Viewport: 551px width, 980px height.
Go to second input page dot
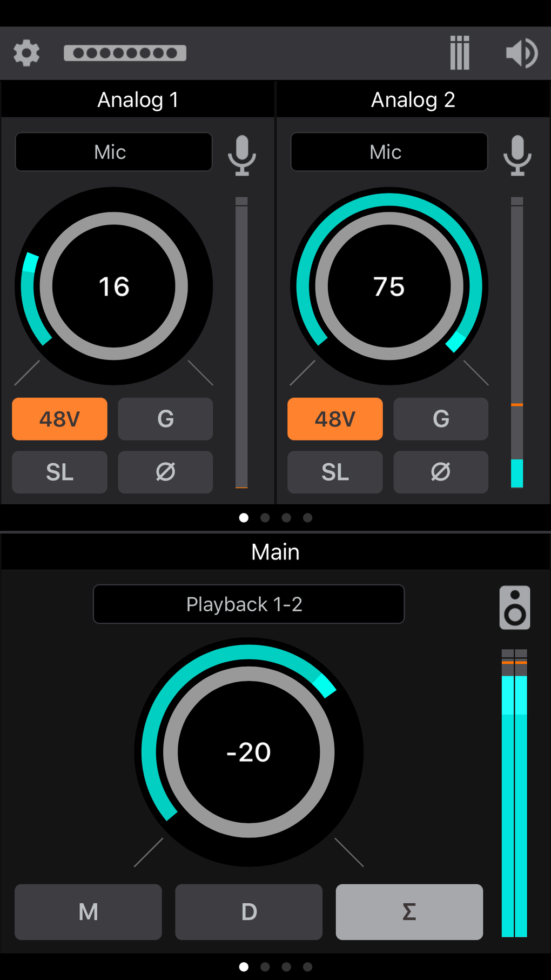pos(265,518)
